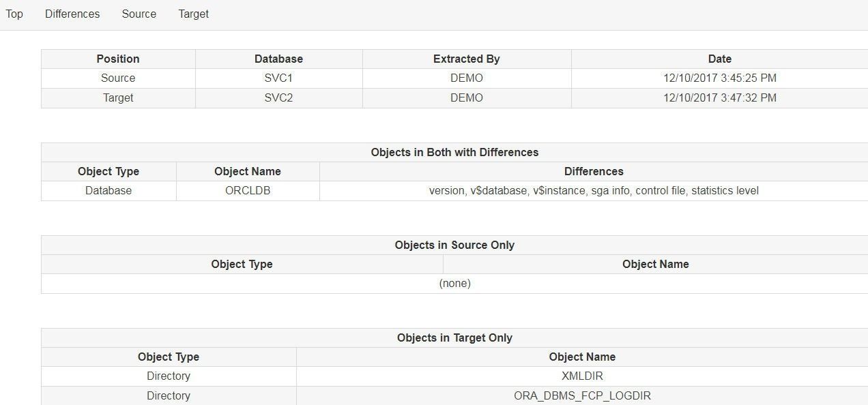Click the Top navigation link
The image size is (868, 405).
(x=14, y=14)
